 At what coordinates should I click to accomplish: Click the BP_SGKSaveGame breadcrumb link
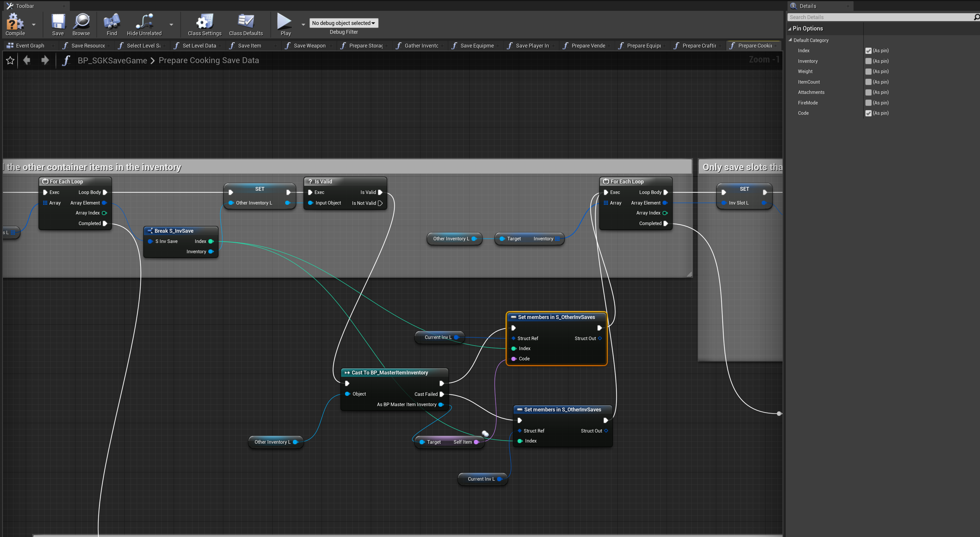pyautogui.click(x=112, y=60)
